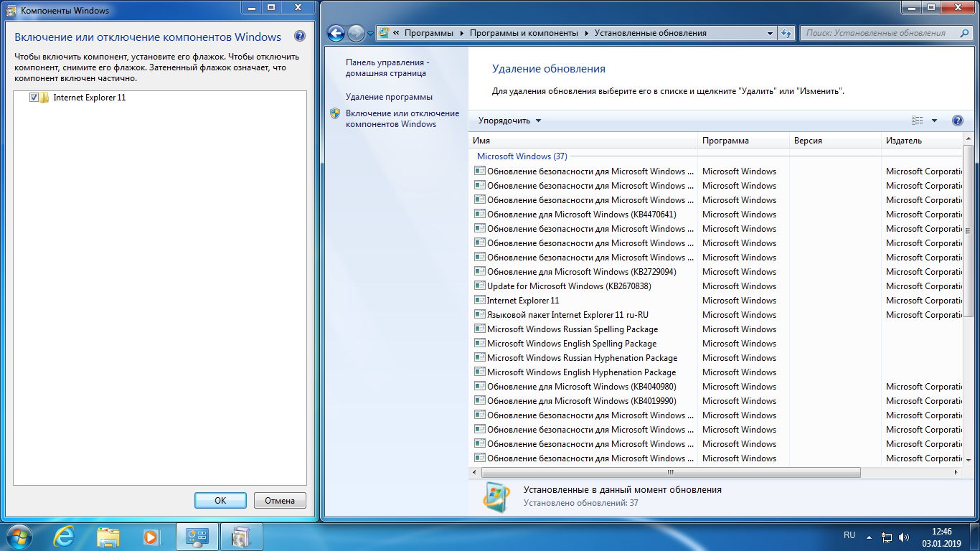Sort by Имя column header
This screenshot has width=980, height=551.
(x=583, y=141)
